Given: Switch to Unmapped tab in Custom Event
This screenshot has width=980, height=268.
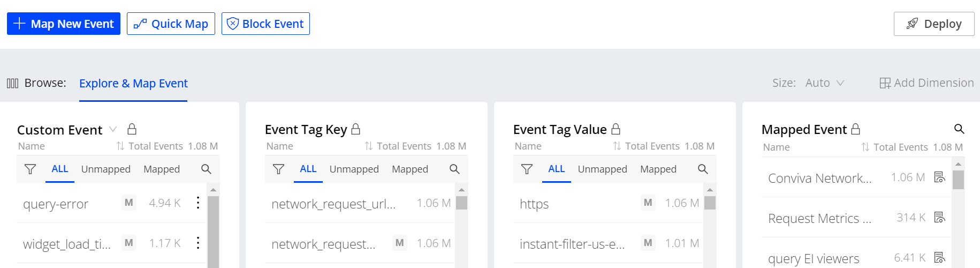Looking at the screenshot, I should click(105, 169).
